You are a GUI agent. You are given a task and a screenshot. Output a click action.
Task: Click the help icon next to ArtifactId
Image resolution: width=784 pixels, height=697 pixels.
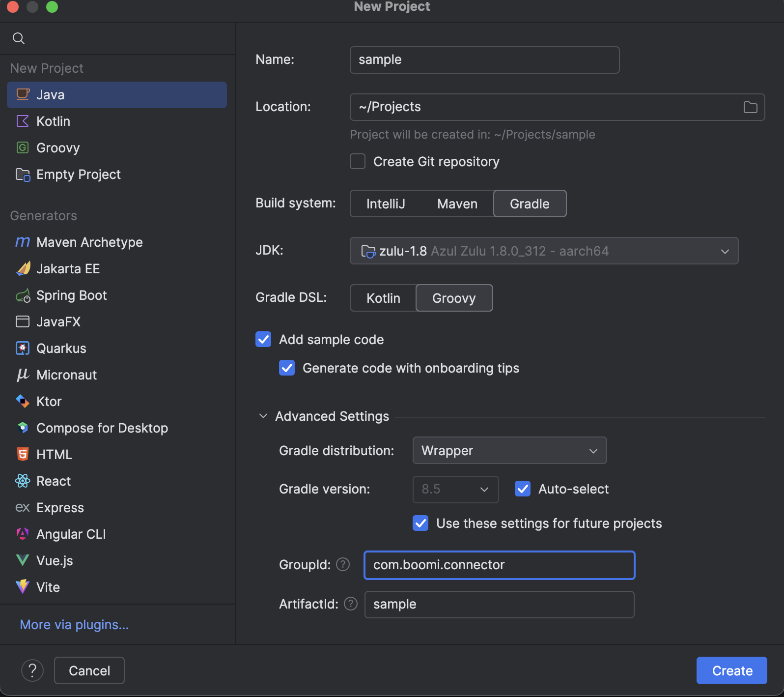351,604
